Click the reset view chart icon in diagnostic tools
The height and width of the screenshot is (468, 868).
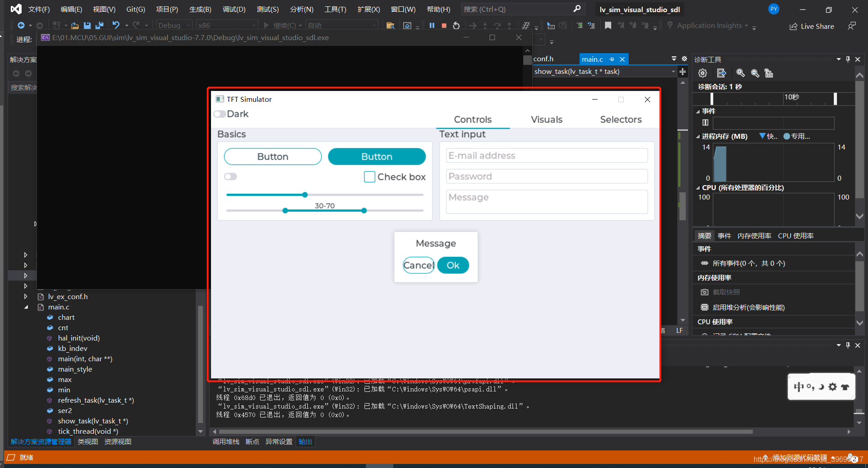click(x=769, y=73)
